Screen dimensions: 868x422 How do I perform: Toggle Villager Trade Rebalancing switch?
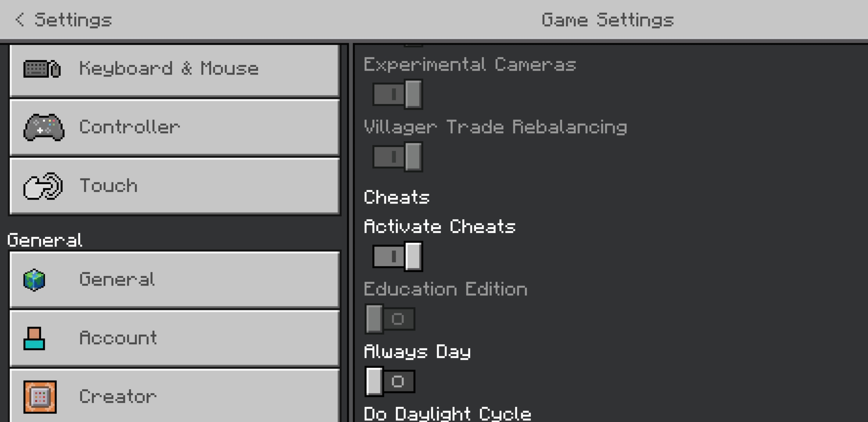[x=397, y=157]
